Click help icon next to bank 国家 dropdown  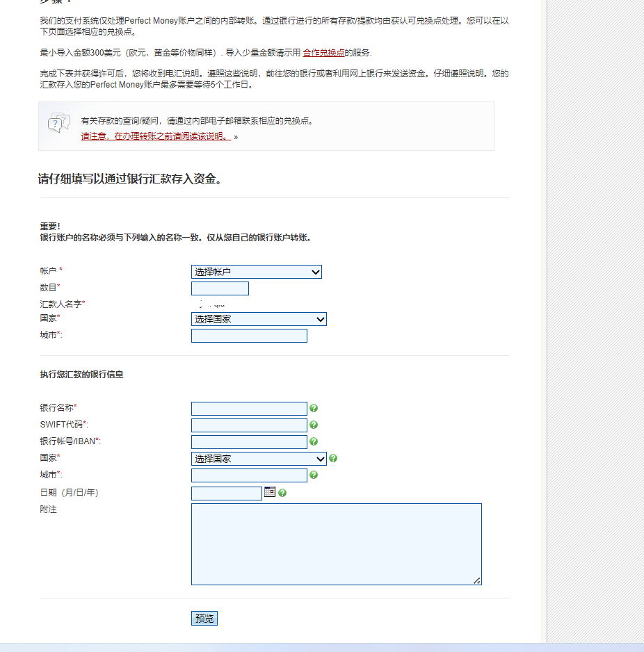pyautogui.click(x=333, y=459)
